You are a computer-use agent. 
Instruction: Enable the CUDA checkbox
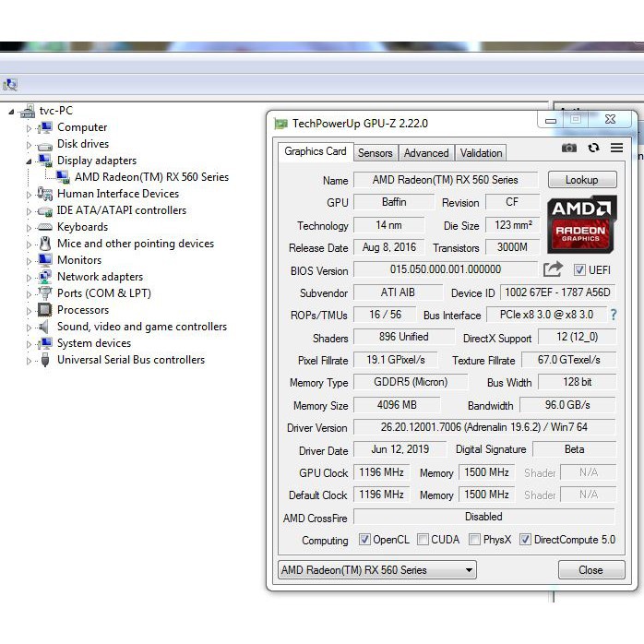click(x=423, y=540)
